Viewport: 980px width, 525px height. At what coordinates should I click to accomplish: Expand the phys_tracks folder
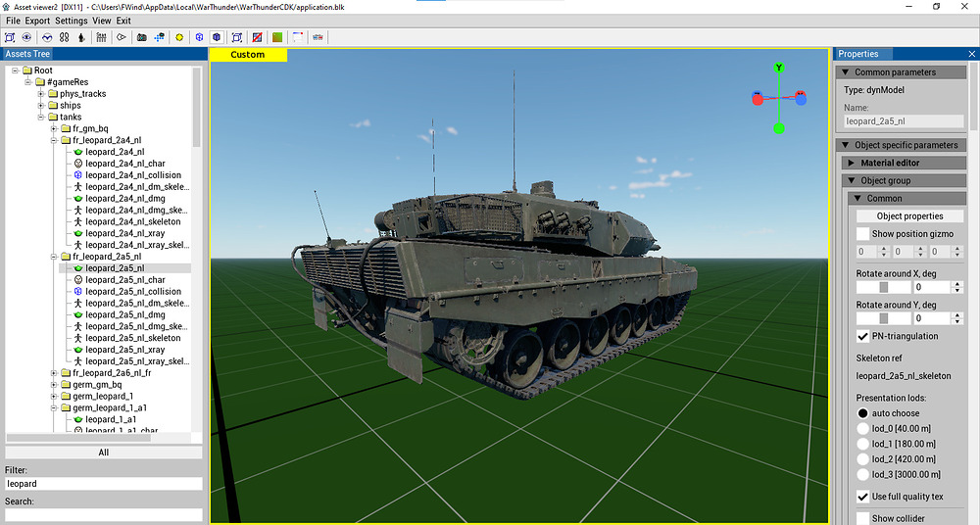tap(40, 94)
